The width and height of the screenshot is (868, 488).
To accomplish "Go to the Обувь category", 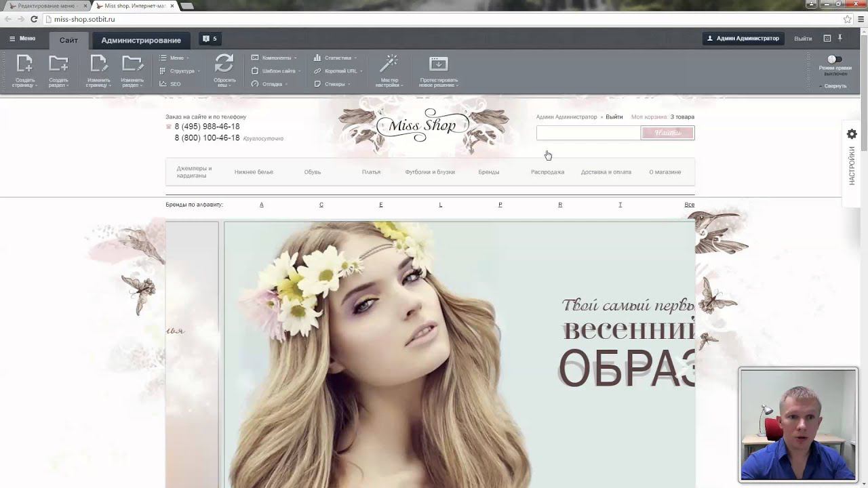I will (313, 172).
